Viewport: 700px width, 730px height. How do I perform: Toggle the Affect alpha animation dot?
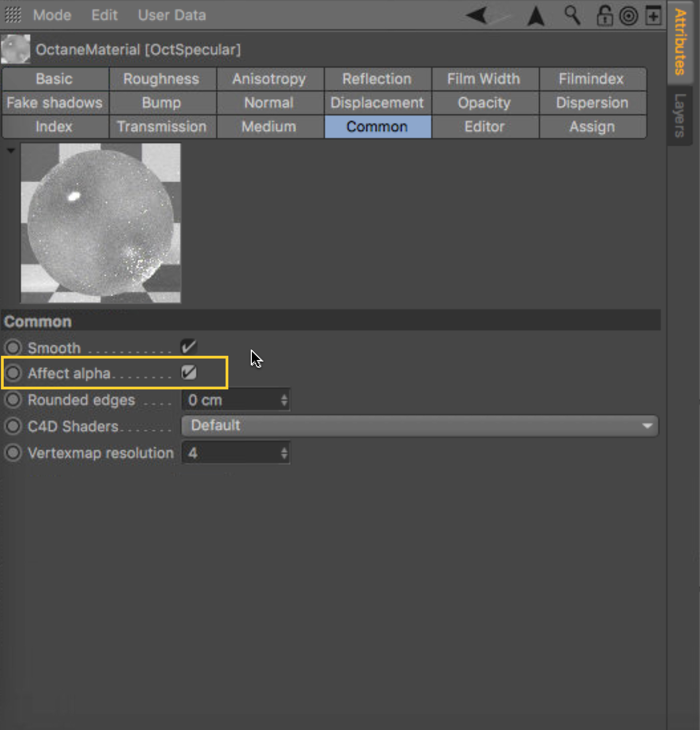[13, 373]
